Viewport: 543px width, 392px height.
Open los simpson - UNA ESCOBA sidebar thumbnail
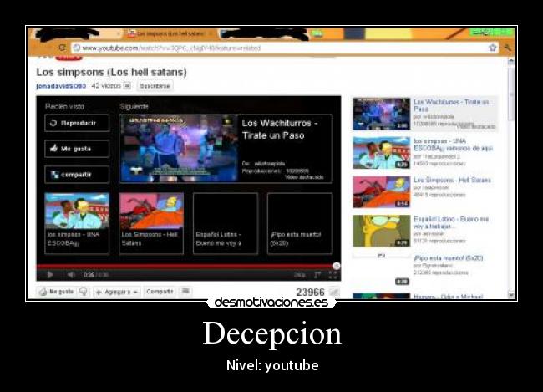pyautogui.click(x=381, y=153)
